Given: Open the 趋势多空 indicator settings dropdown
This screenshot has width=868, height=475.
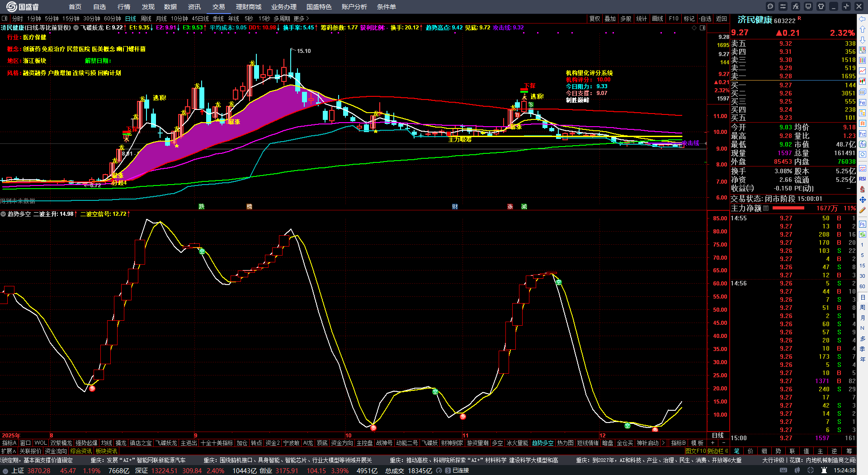Looking at the screenshot, I should coord(3,214).
